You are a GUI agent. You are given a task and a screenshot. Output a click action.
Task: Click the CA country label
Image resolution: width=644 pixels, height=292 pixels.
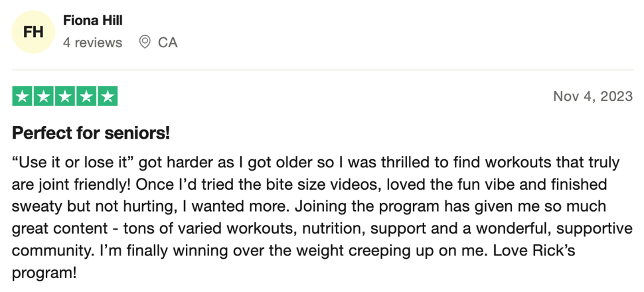click(x=167, y=42)
